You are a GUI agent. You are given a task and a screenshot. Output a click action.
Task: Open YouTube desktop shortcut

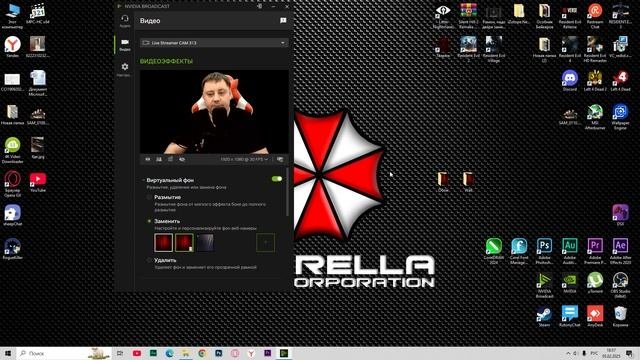[x=38, y=182]
